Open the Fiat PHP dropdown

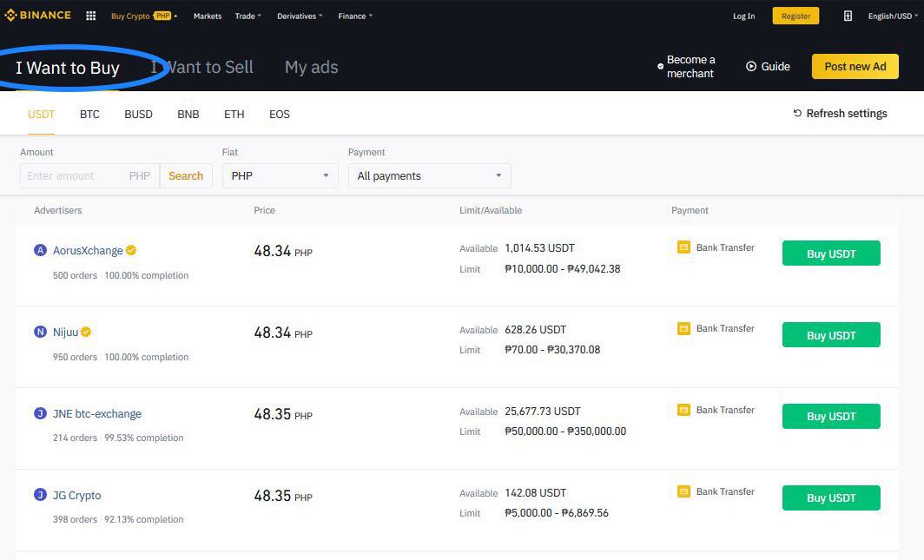pyautogui.click(x=280, y=176)
